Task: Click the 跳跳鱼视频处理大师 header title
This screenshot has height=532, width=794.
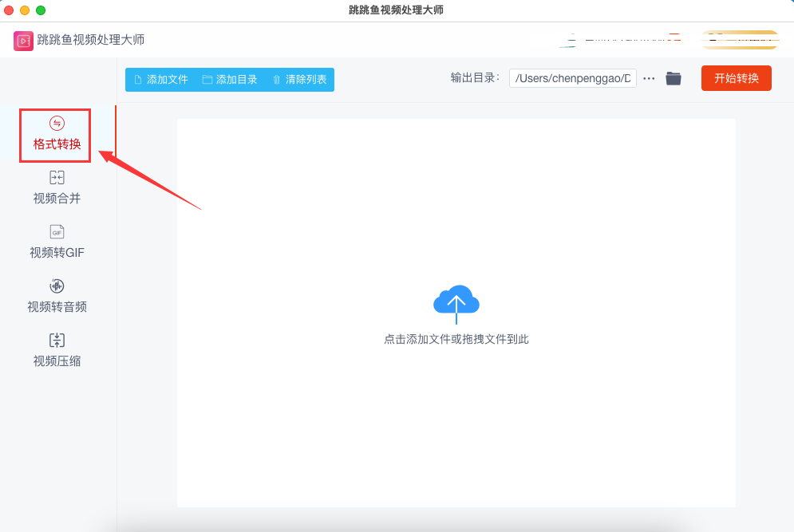Action: click(x=91, y=40)
